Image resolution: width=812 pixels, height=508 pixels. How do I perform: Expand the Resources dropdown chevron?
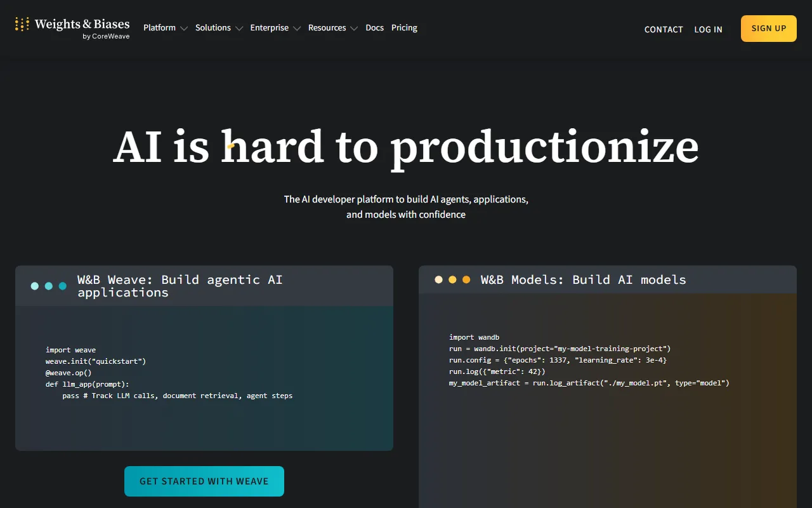(x=354, y=29)
